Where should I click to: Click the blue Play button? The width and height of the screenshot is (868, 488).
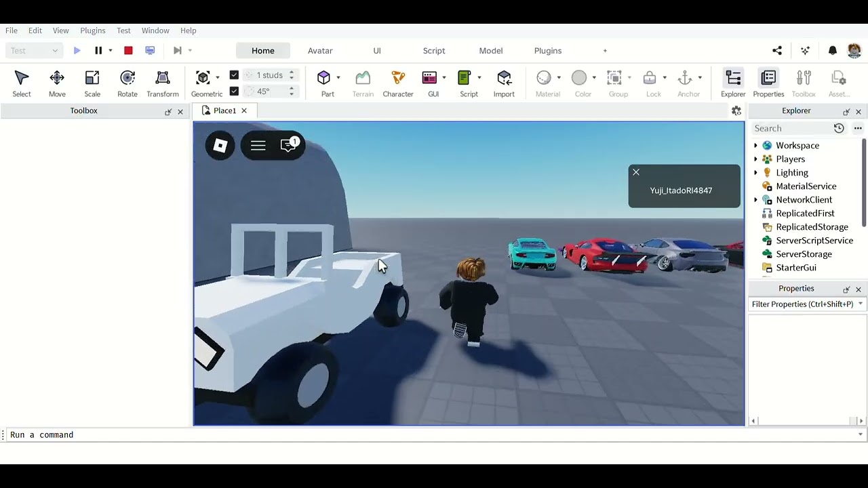(77, 51)
